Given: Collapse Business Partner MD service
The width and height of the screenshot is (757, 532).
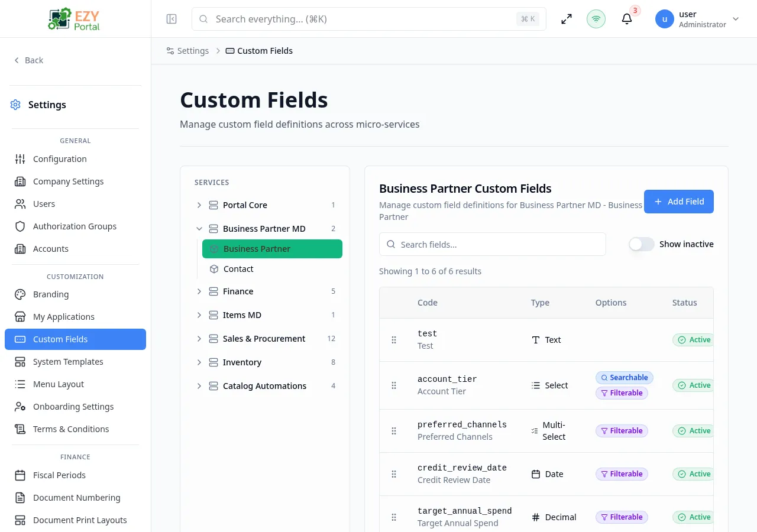Looking at the screenshot, I should pos(199,229).
